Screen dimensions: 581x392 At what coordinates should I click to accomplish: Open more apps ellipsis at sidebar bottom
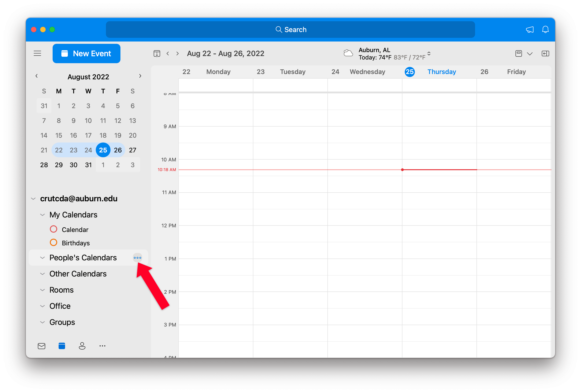tap(102, 346)
